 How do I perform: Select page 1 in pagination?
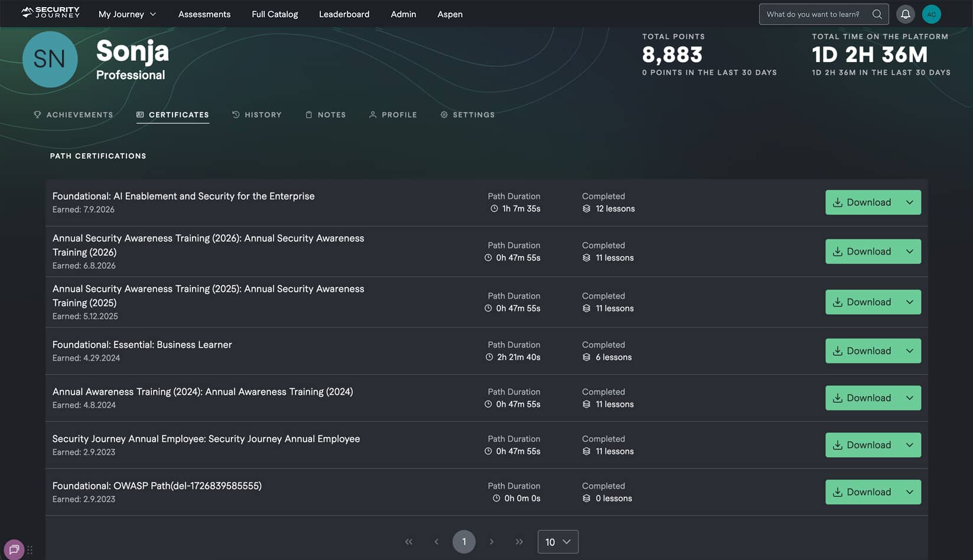tap(464, 542)
